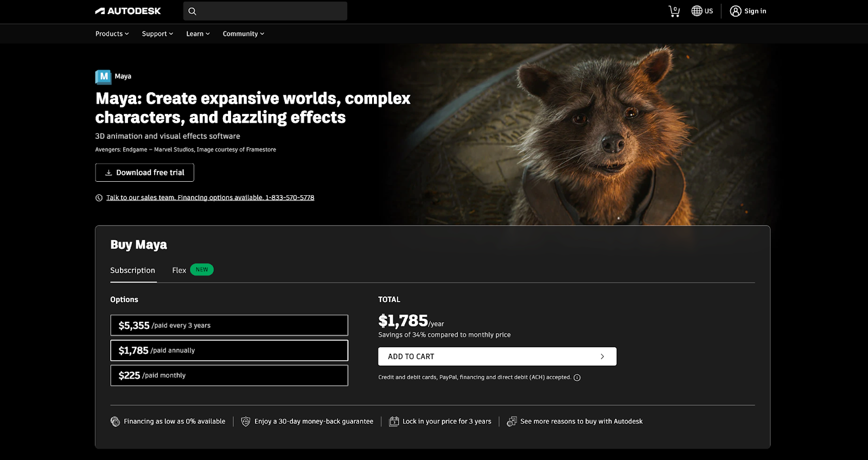Click the clock icon beside sales link
Screen dimensions: 868x460
click(99, 198)
